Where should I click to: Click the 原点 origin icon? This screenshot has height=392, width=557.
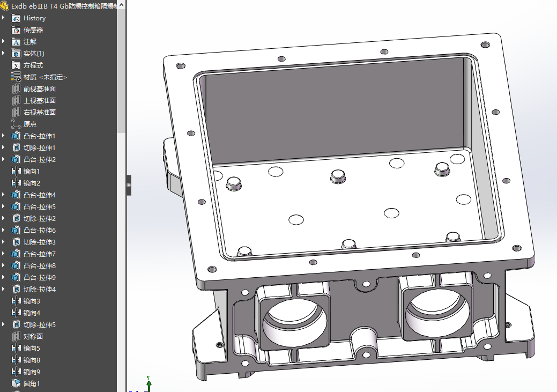[x=16, y=124]
